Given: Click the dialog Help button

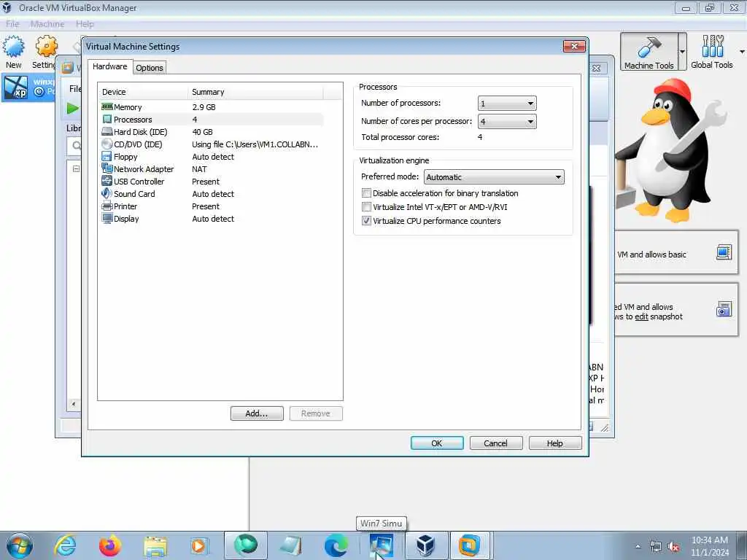Looking at the screenshot, I should (x=555, y=443).
